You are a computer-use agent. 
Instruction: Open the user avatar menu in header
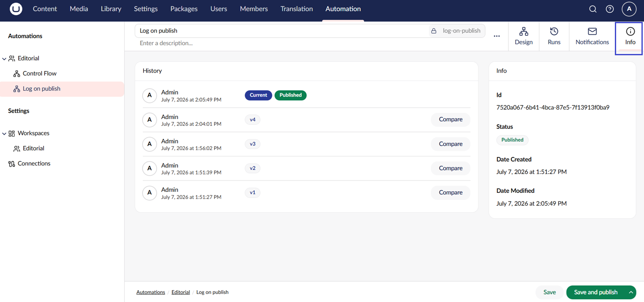click(x=629, y=9)
